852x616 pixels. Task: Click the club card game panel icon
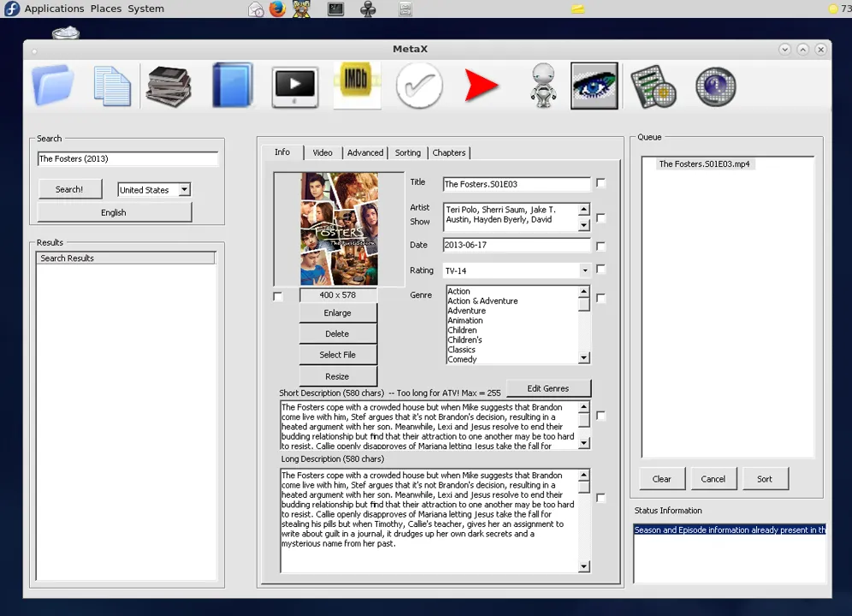(368, 9)
